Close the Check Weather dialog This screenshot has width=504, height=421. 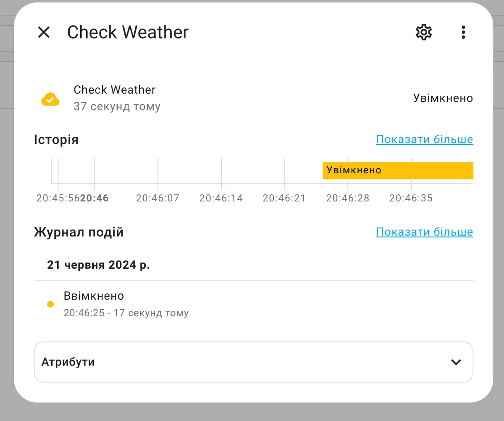[44, 32]
